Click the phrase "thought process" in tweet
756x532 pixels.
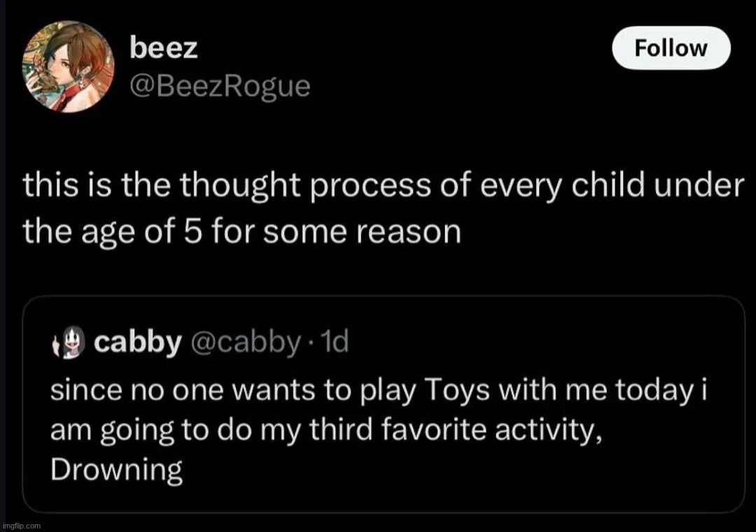[258, 189]
